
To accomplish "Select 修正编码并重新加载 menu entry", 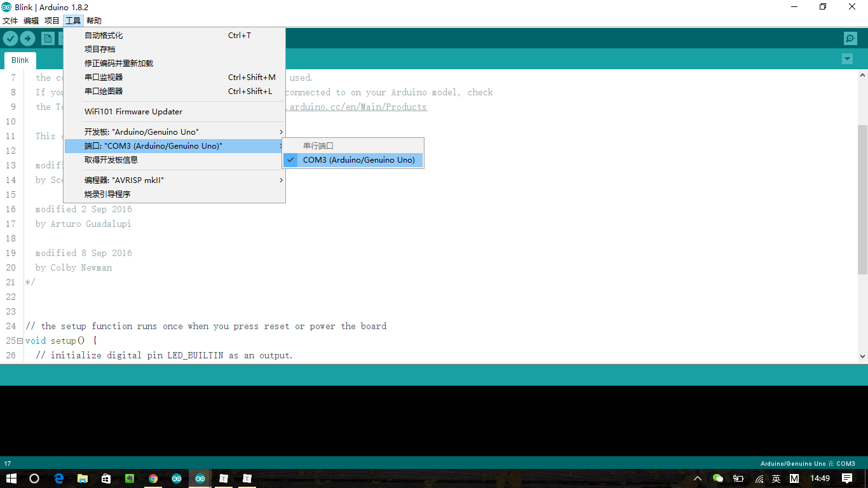I will tap(175, 64).
